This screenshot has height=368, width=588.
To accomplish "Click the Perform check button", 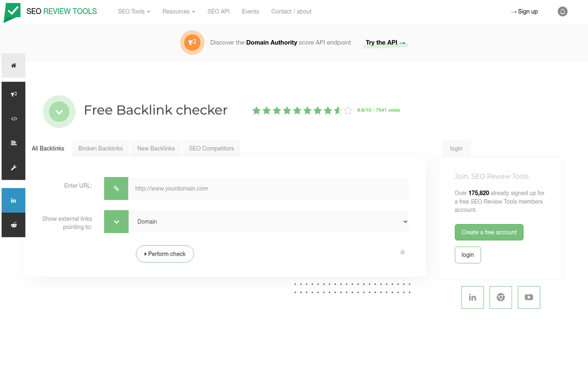I will point(165,254).
